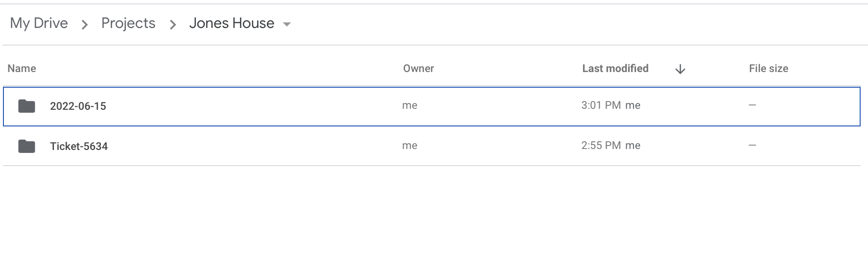868x272 pixels.
Task: Navigate to My Drive breadcrumb
Action: coord(39,23)
